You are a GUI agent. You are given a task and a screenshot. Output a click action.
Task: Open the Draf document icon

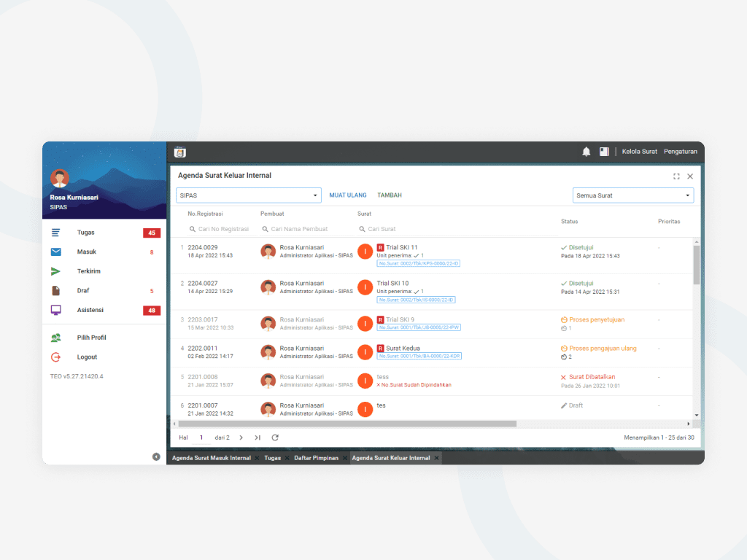coord(55,290)
